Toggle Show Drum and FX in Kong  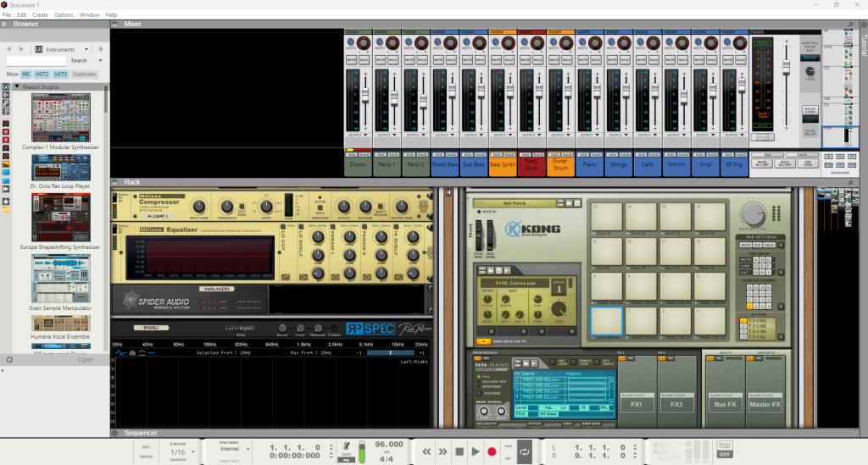point(482,341)
